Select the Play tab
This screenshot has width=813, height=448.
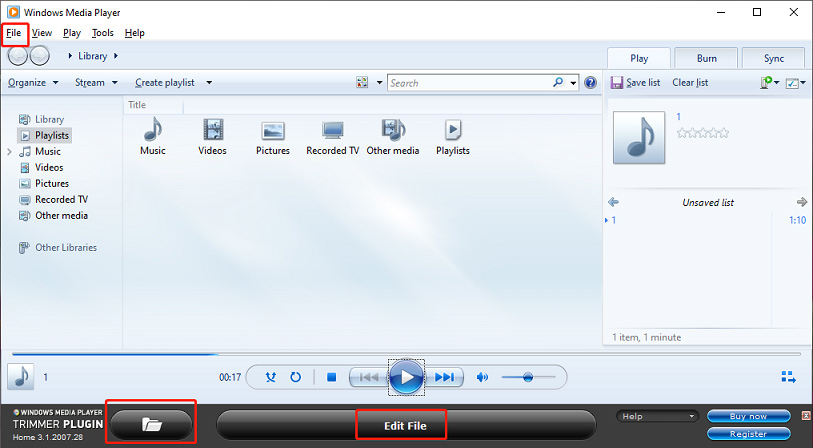coord(639,59)
